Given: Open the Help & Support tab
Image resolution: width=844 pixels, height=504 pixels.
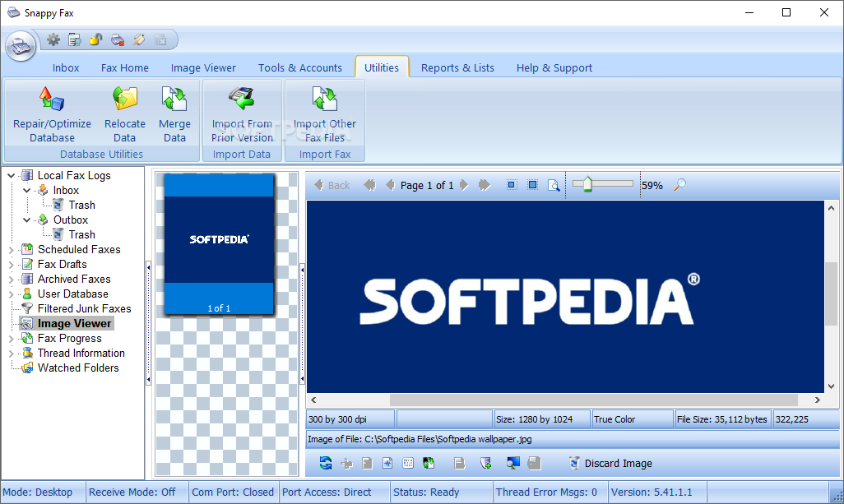Looking at the screenshot, I should pyautogui.click(x=554, y=67).
